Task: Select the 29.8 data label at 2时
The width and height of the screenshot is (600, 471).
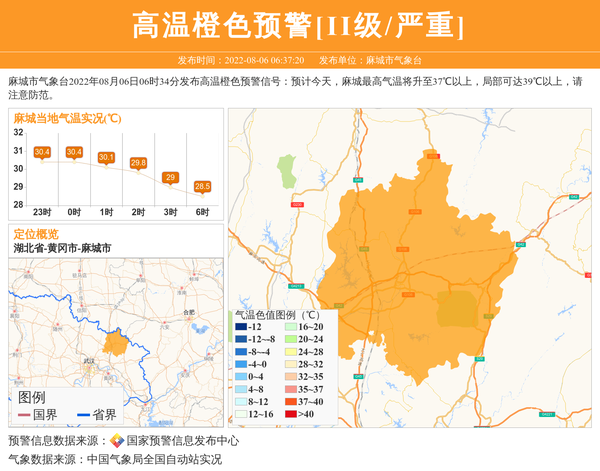Action: [x=138, y=162]
